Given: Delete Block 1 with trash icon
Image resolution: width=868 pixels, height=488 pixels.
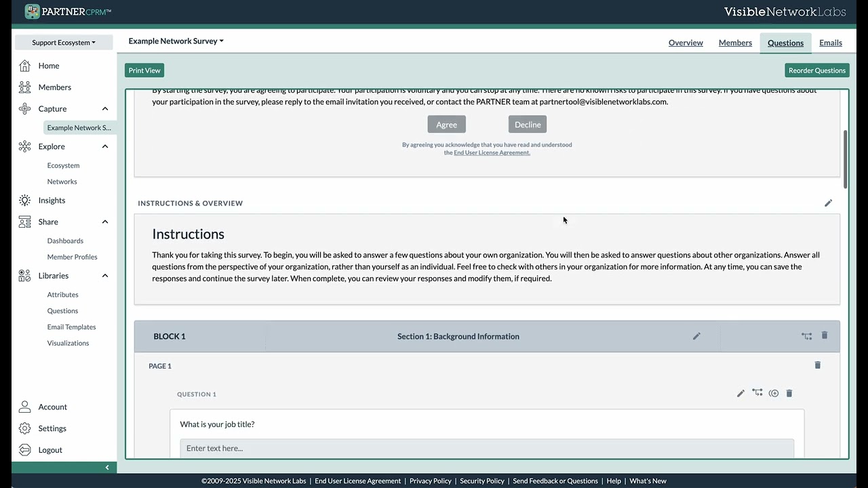Looking at the screenshot, I should (x=825, y=335).
